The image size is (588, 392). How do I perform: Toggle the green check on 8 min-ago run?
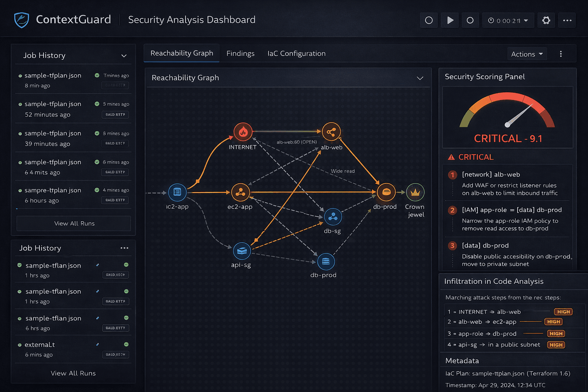pos(96,75)
